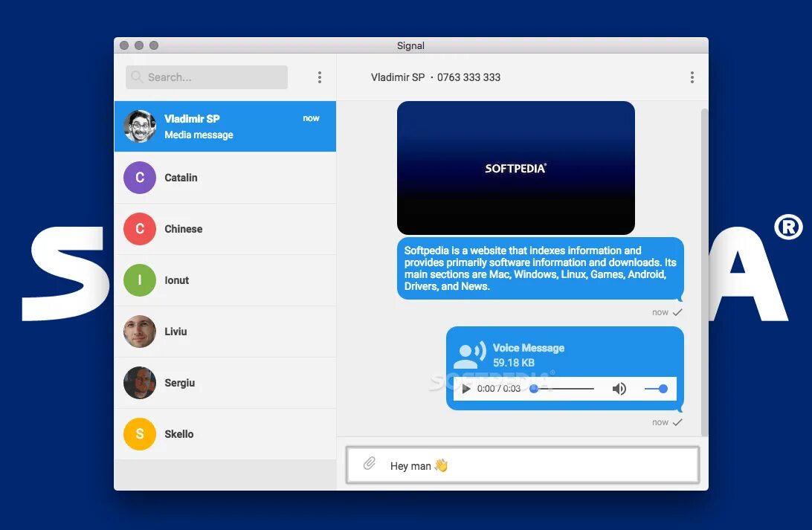The image size is (812, 530).
Task: Click the Voice Message speaker icon
Action: (470, 355)
